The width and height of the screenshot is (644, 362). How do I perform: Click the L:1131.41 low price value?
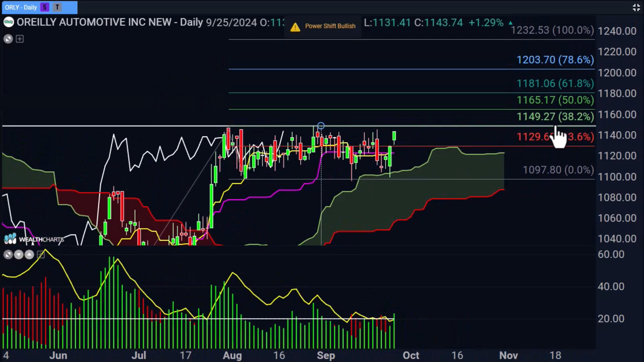pyautogui.click(x=387, y=23)
